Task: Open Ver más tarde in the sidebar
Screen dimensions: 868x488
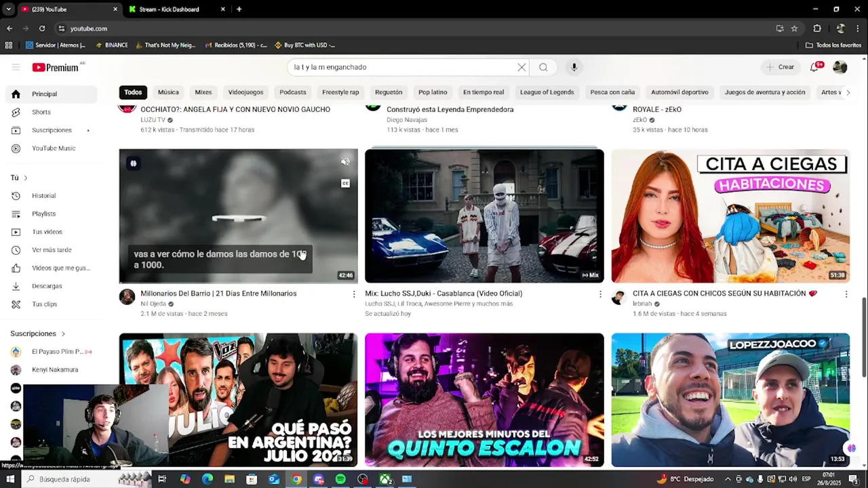Action: click(52, 250)
